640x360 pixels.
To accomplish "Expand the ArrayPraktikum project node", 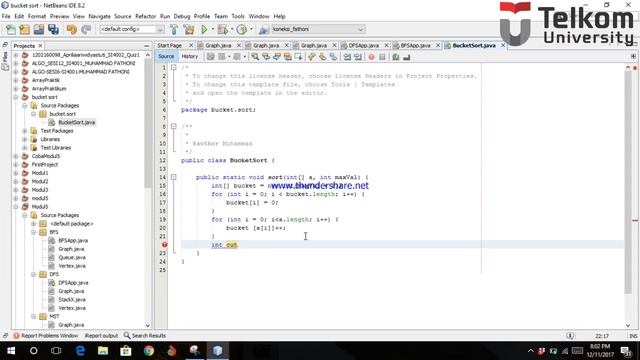I will pos(16,89).
